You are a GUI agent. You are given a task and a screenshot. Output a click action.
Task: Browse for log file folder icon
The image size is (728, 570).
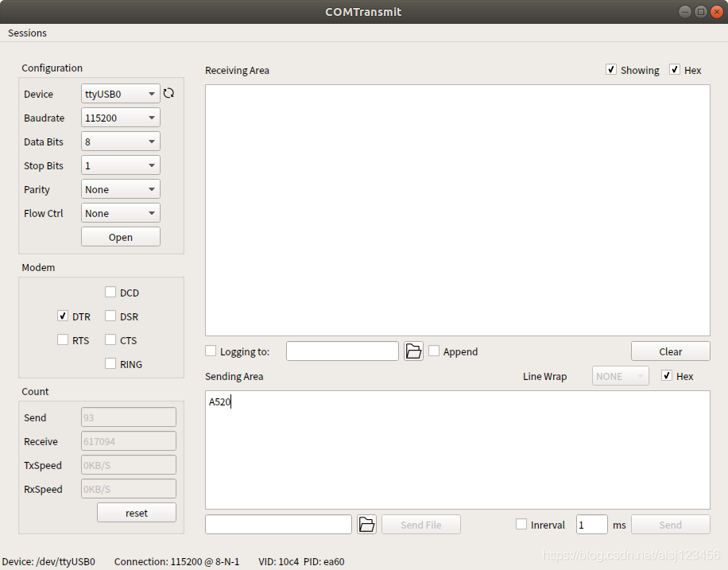point(413,351)
